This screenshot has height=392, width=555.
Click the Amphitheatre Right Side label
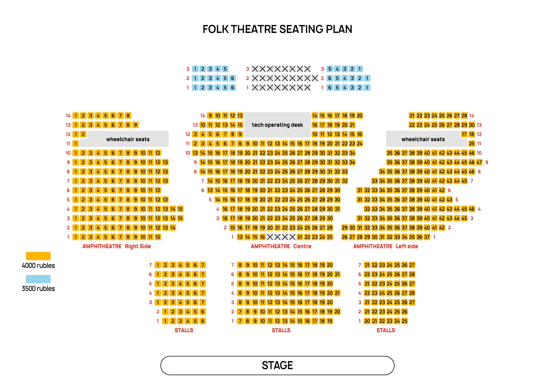(116, 246)
